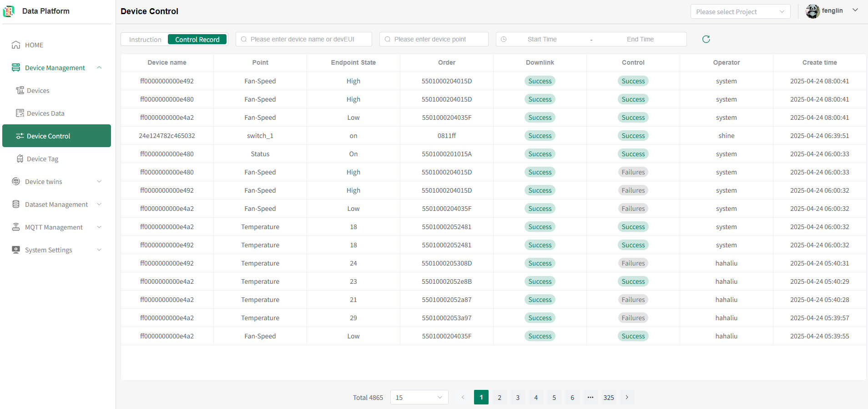The width and height of the screenshot is (868, 409).
Task: Expand the System Settings chevron
Action: click(99, 250)
